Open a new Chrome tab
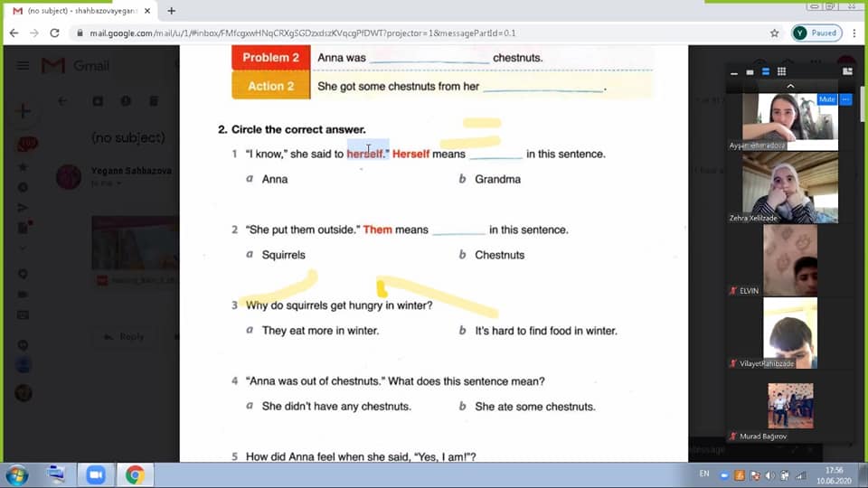This screenshot has width=868, height=488. click(172, 11)
